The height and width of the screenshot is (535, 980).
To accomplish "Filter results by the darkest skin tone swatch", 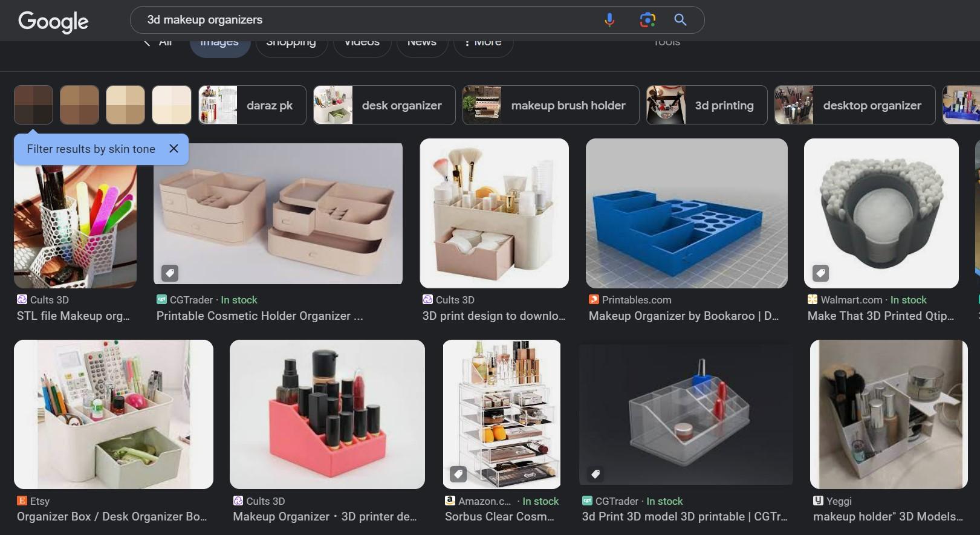I will pyautogui.click(x=34, y=105).
